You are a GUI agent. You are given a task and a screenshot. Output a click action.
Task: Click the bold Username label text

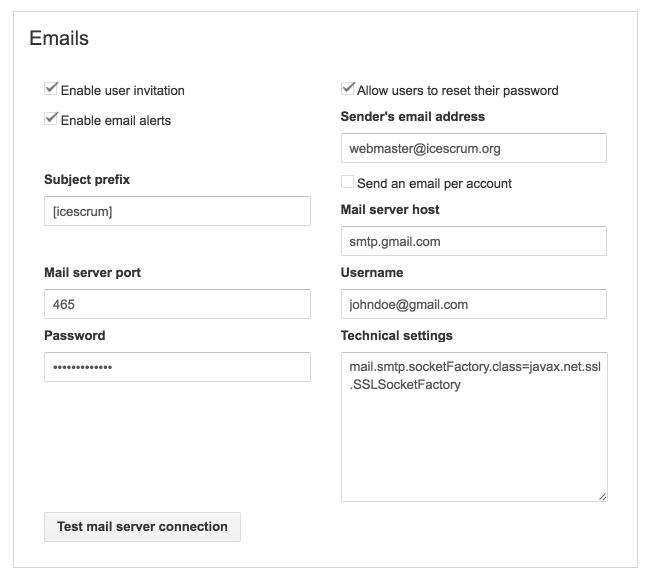372,272
